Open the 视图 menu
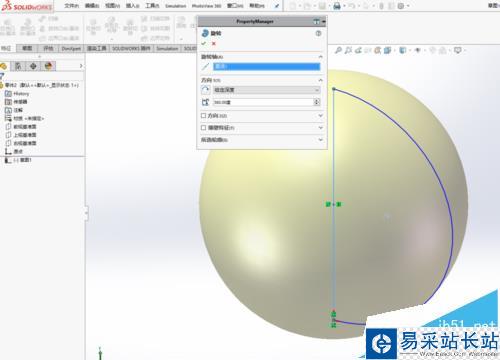Screen dimensions: 500x360 [112, 6]
